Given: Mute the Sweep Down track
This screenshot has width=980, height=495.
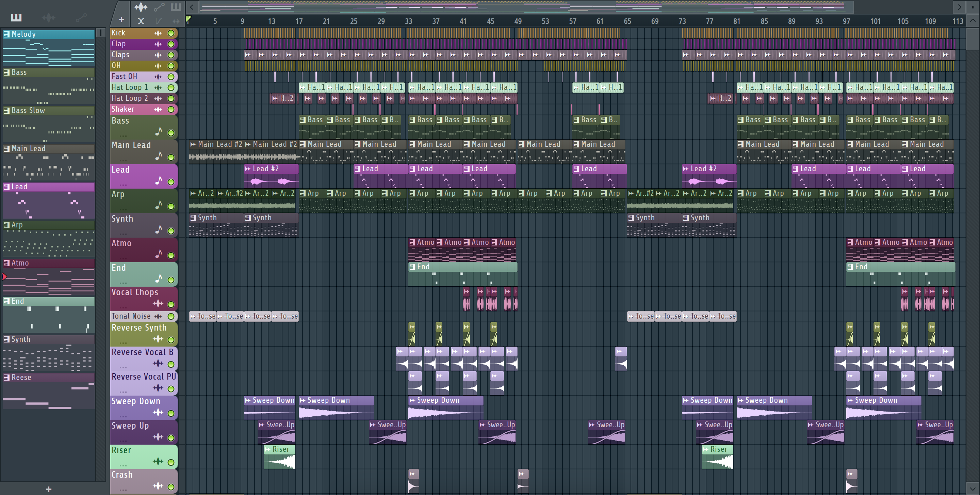Looking at the screenshot, I should click(x=171, y=413).
